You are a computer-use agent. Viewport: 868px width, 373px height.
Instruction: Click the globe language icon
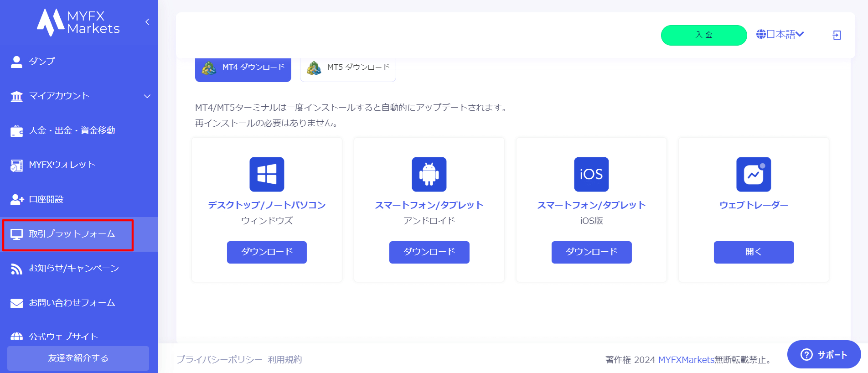click(x=761, y=34)
